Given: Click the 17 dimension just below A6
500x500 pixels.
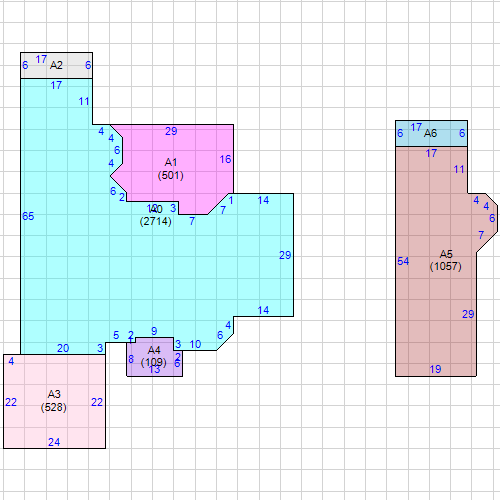Looking at the screenshot, I should [x=431, y=153].
